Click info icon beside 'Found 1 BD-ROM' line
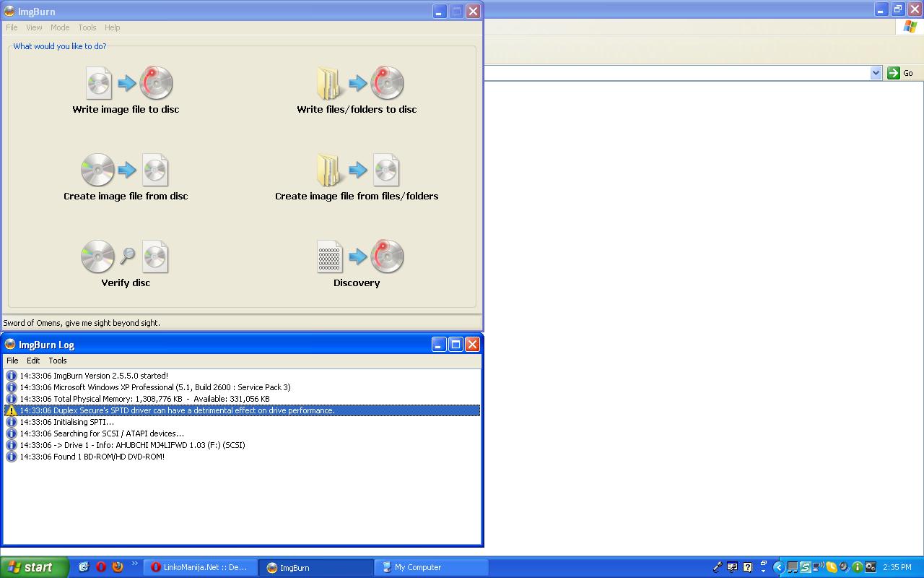Screen dimensions: 924x578 11,457
